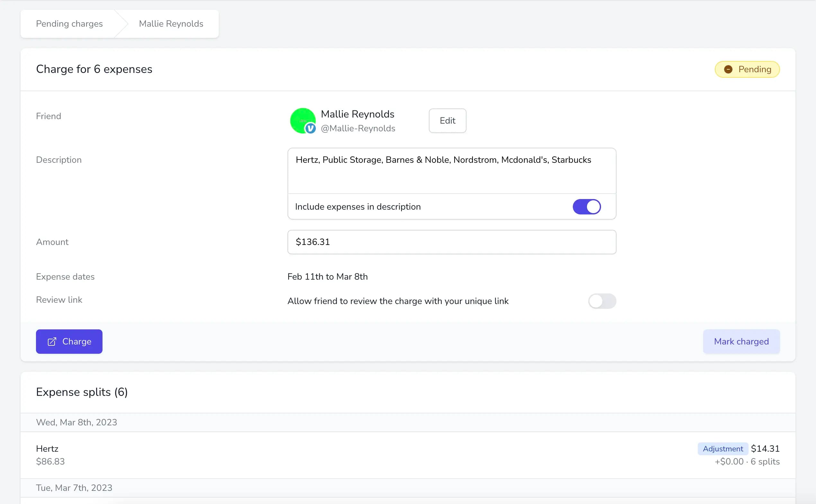
Task: Edit the selected friend
Action: pyautogui.click(x=448, y=121)
